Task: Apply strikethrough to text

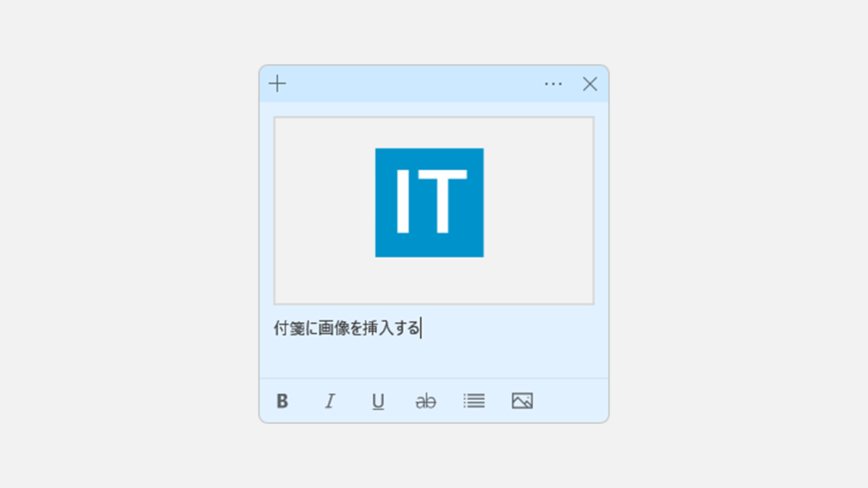Action: 426,401
